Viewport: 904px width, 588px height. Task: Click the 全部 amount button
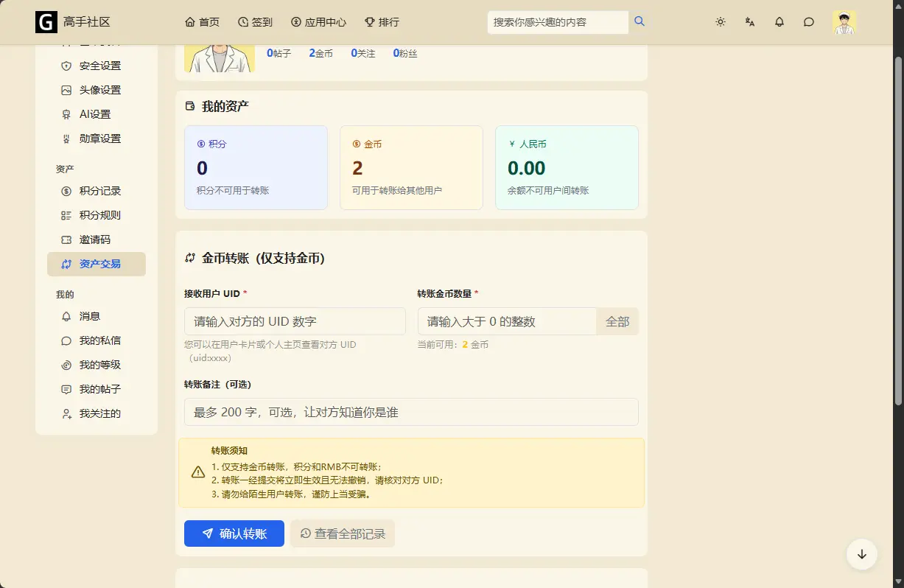click(x=617, y=321)
